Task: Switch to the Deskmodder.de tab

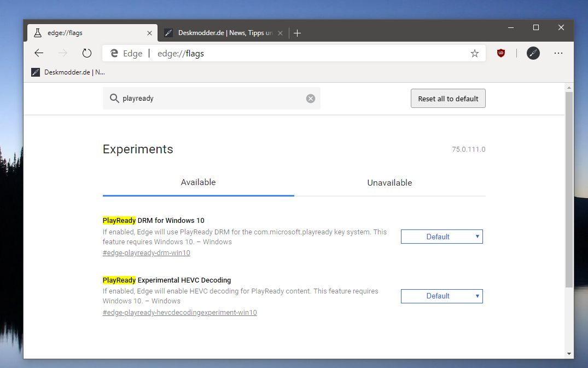Action: click(x=223, y=33)
